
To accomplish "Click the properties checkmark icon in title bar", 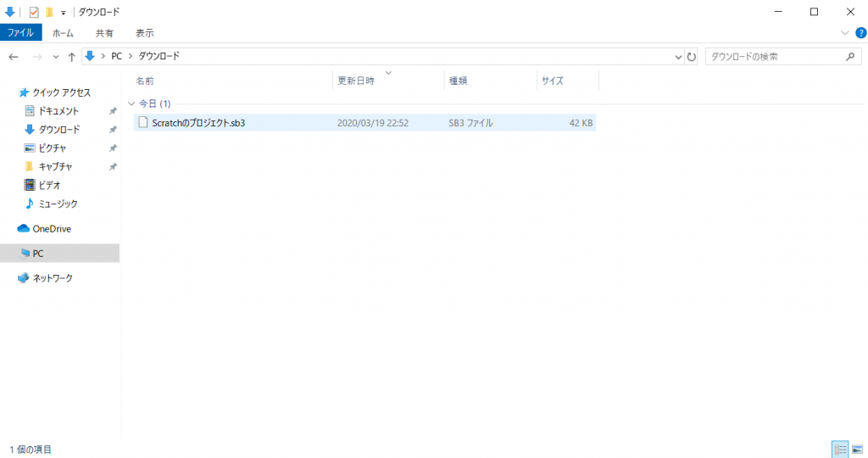I will click(34, 12).
